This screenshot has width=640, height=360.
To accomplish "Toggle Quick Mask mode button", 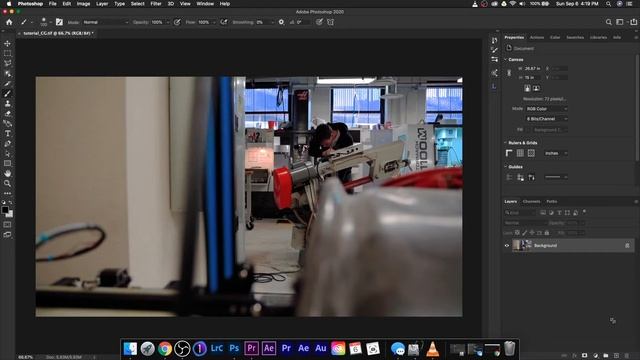I will (x=7, y=224).
